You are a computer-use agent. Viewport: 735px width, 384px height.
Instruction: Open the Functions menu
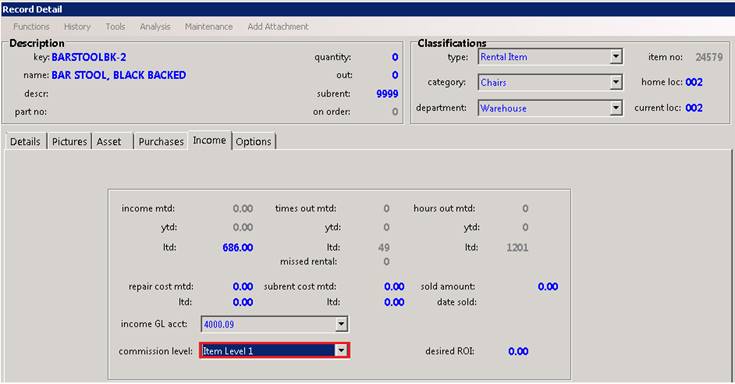click(x=31, y=27)
